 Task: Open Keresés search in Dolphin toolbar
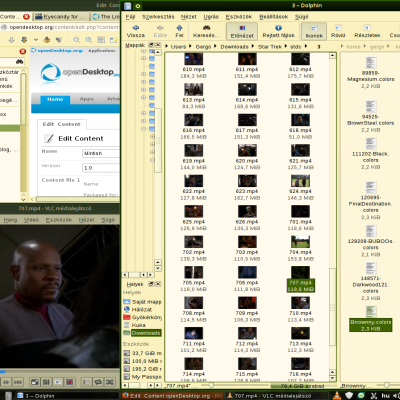[x=206, y=31]
